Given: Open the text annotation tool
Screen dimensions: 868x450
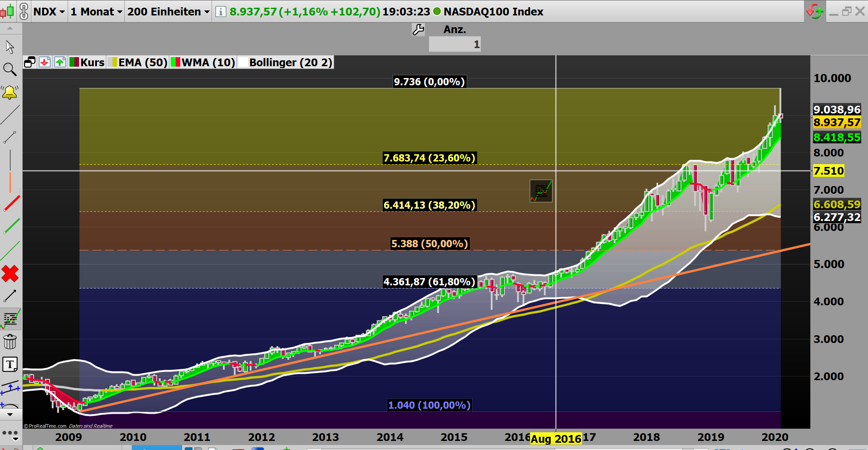Looking at the screenshot, I should pos(10,364).
